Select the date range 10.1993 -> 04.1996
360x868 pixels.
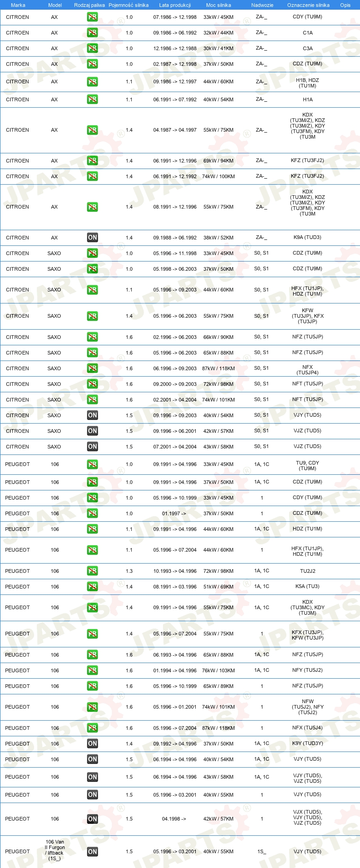(x=175, y=571)
